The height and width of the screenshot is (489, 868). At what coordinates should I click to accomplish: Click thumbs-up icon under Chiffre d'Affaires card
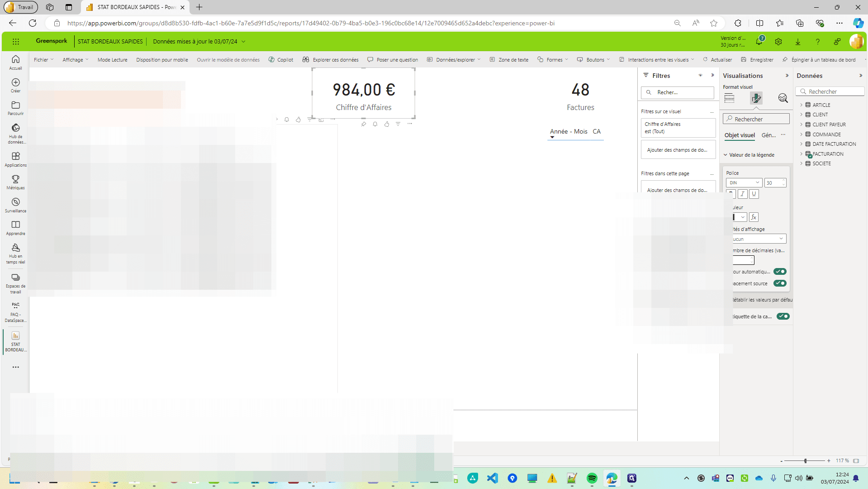click(387, 124)
